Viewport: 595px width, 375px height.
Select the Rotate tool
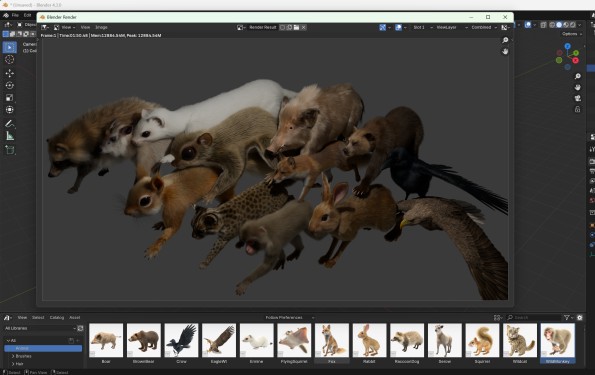click(9, 85)
